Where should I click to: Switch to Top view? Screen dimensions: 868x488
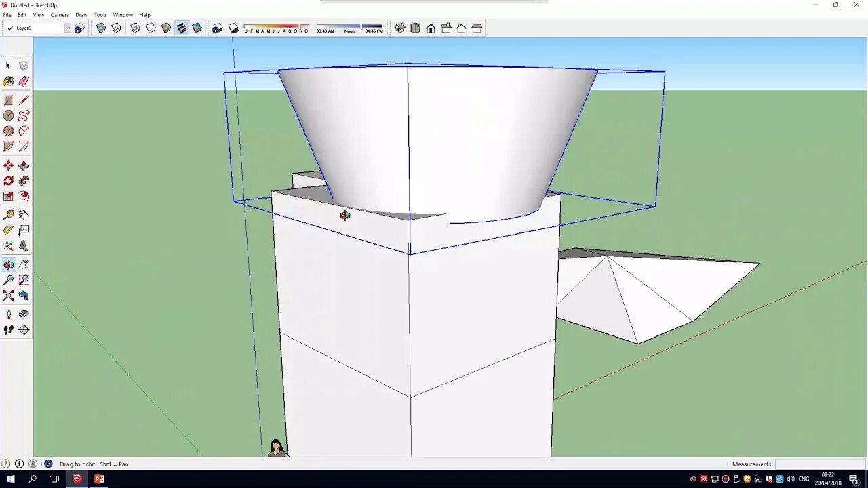[x=415, y=28]
